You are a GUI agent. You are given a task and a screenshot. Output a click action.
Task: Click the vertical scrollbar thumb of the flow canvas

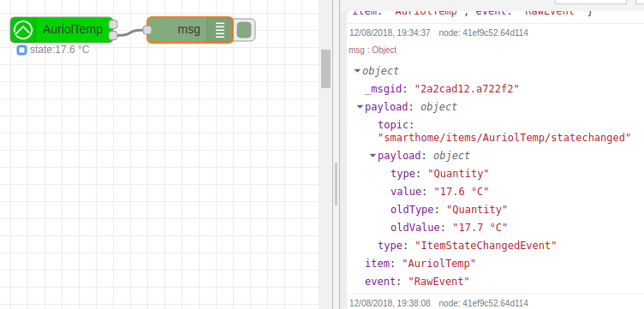(x=325, y=68)
